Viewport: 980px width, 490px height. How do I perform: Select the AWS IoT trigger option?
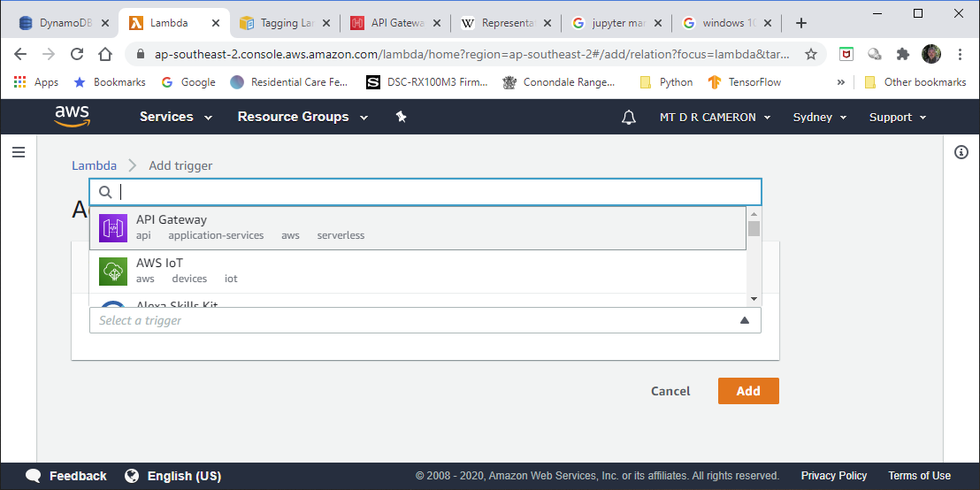point(417,272)
